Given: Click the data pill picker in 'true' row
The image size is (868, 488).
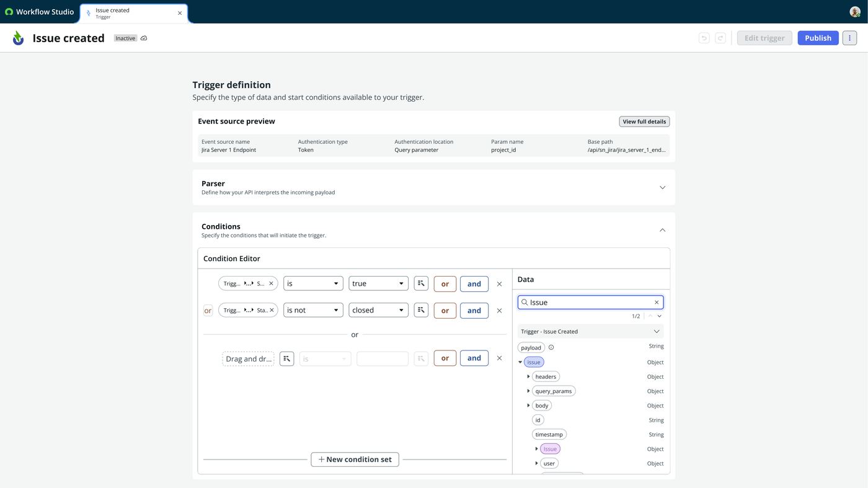Looking at the screenshot, I should point(421,283).
